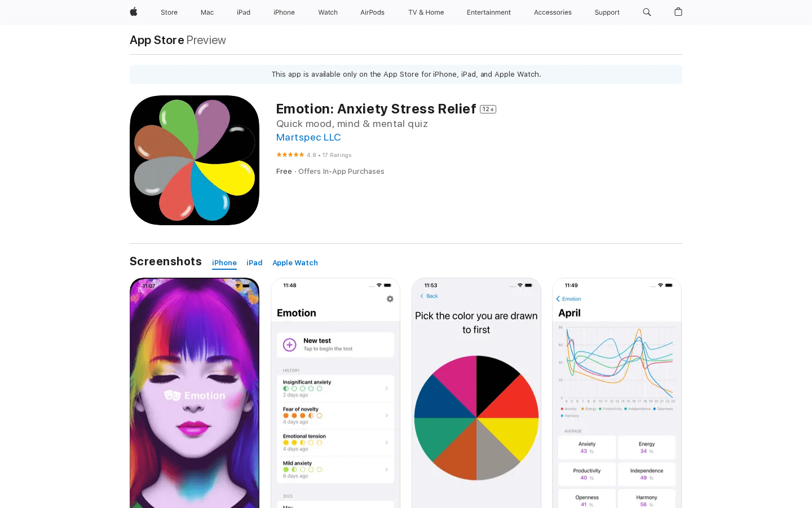
Task: Switch to iPad screenshots tab
Action: pos(254,263)
